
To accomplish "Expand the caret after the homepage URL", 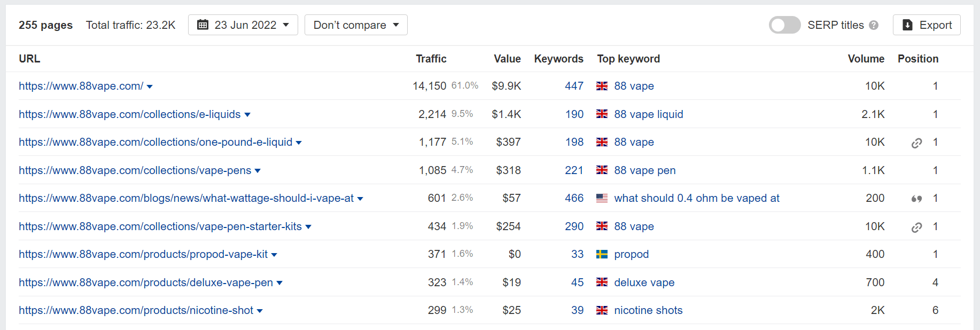I will pos(150,87).
